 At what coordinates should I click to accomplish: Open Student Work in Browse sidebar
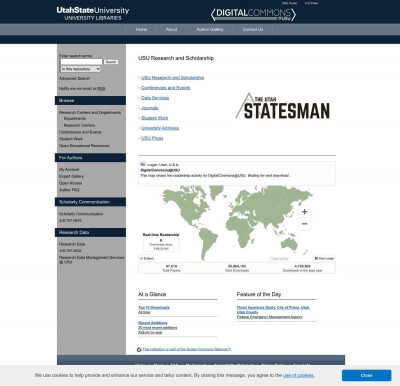[71, 139]
